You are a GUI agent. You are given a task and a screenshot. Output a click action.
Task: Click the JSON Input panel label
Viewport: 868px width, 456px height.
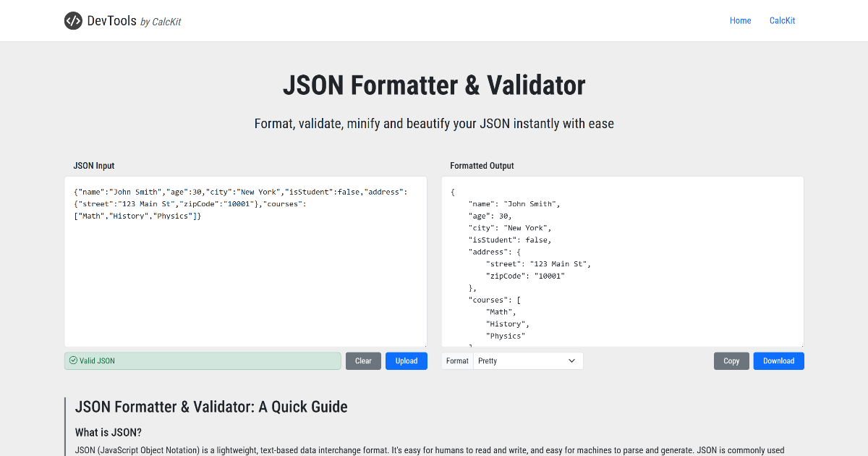(x=94, y=166)
